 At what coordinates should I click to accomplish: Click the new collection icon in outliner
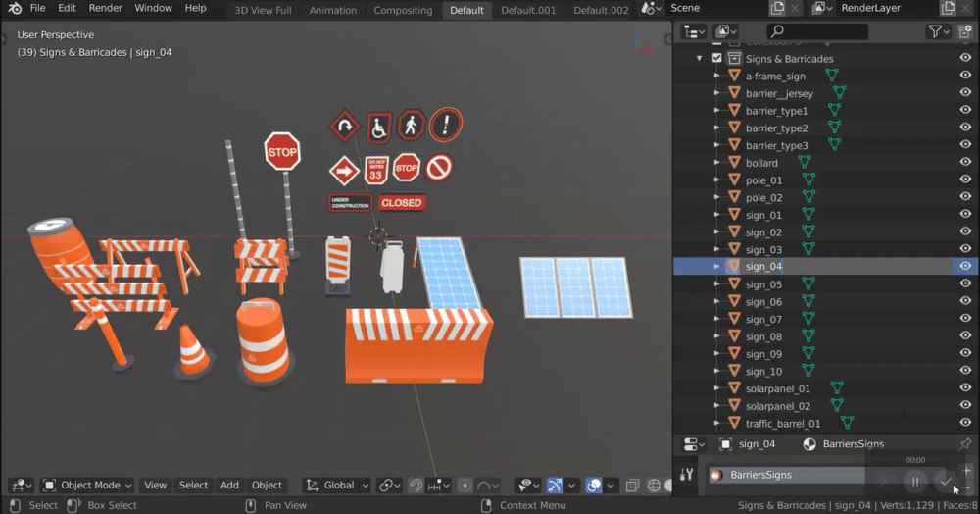964,32
